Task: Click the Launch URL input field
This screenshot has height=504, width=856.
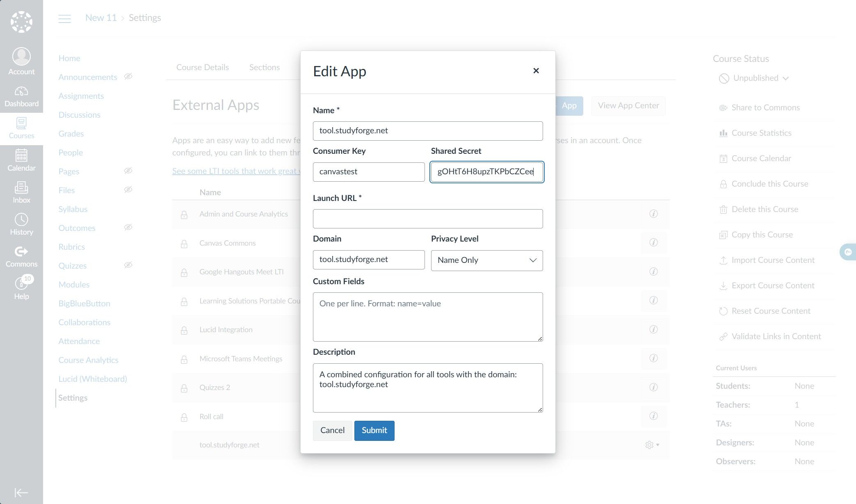Action: tap(427, 219)
